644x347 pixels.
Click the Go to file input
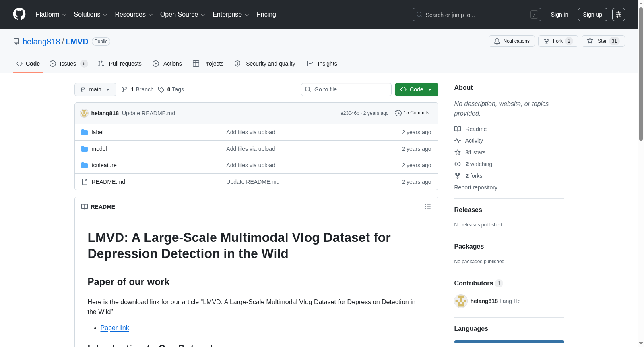click(x=346, y=89)
